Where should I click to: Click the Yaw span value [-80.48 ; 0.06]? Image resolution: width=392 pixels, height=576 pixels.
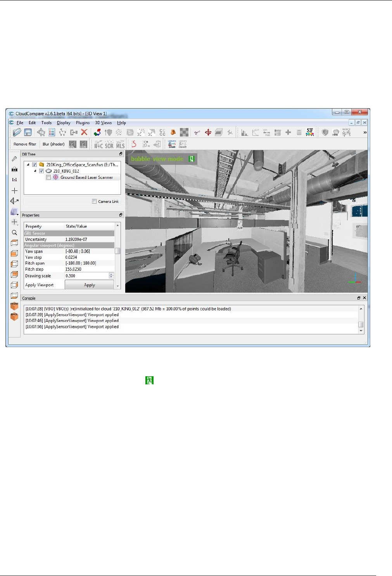(78, 251)
